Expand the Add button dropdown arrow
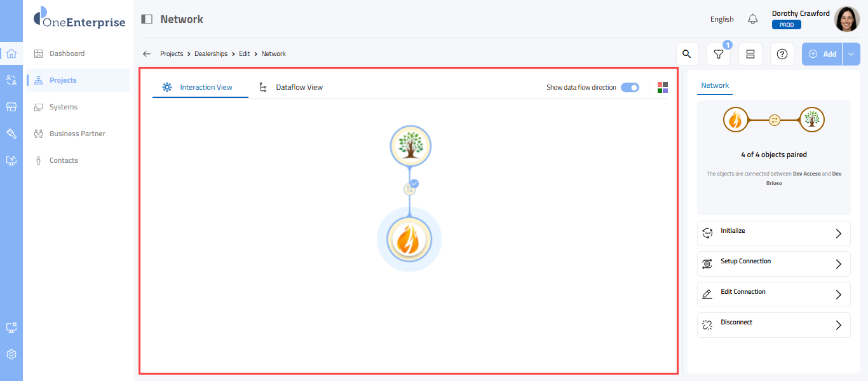 tap(851, 54)
